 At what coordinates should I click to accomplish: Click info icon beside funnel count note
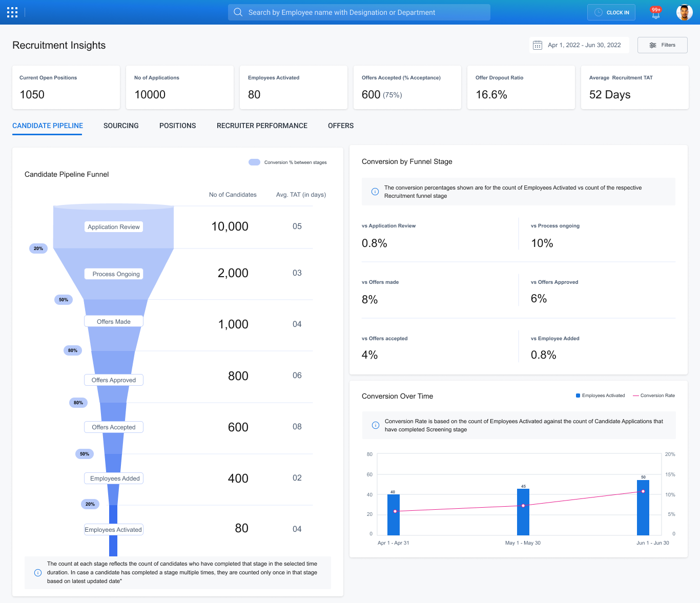point(38,573)
